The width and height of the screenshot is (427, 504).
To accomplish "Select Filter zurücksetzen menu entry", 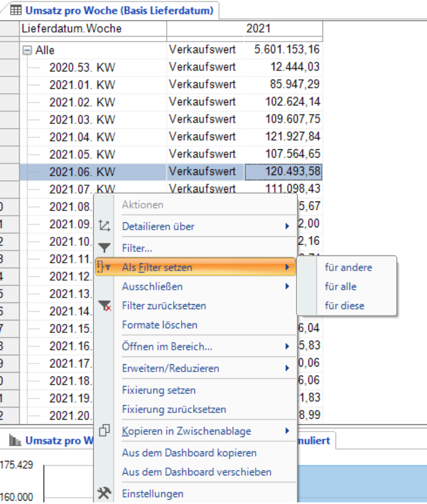I will point(196,305).
